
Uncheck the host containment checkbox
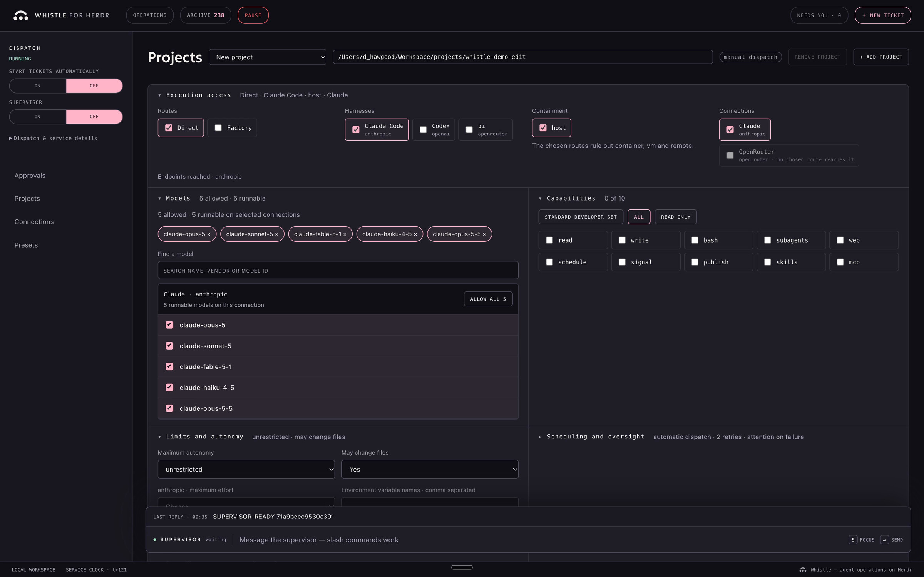[x=543, y=128]
